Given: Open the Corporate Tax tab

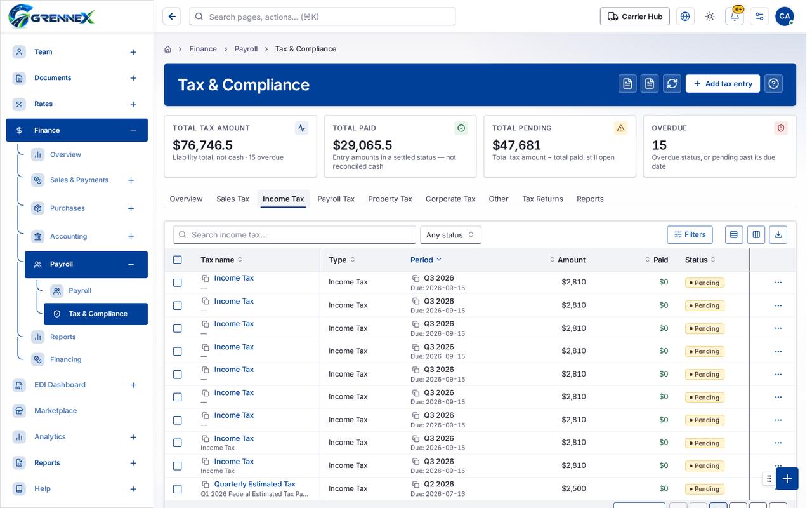Looking at the screenshot, I should pyautogui.click(x=450, y=199).
